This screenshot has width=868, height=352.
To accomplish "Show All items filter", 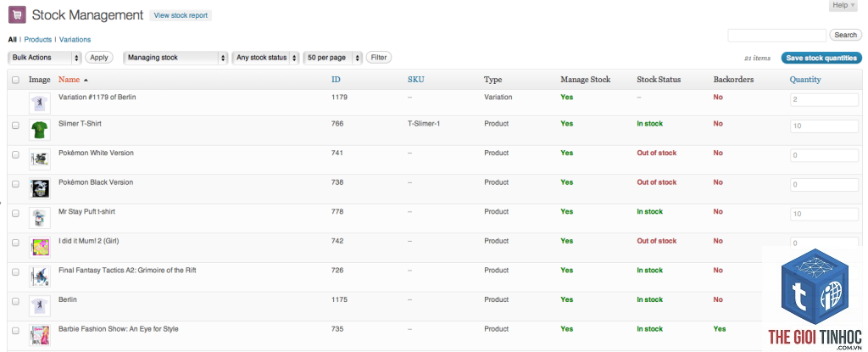I will click(x=12, y=39).
